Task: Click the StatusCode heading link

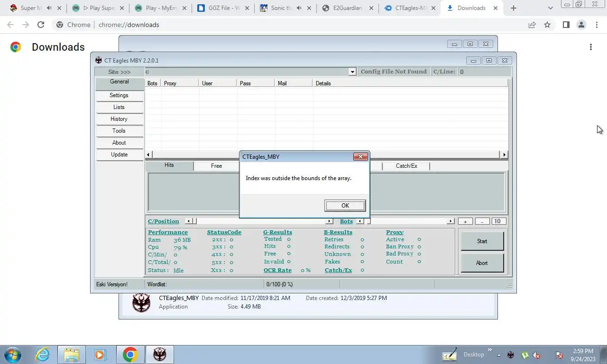Action: pyautogui.click(x=224, y=232)
